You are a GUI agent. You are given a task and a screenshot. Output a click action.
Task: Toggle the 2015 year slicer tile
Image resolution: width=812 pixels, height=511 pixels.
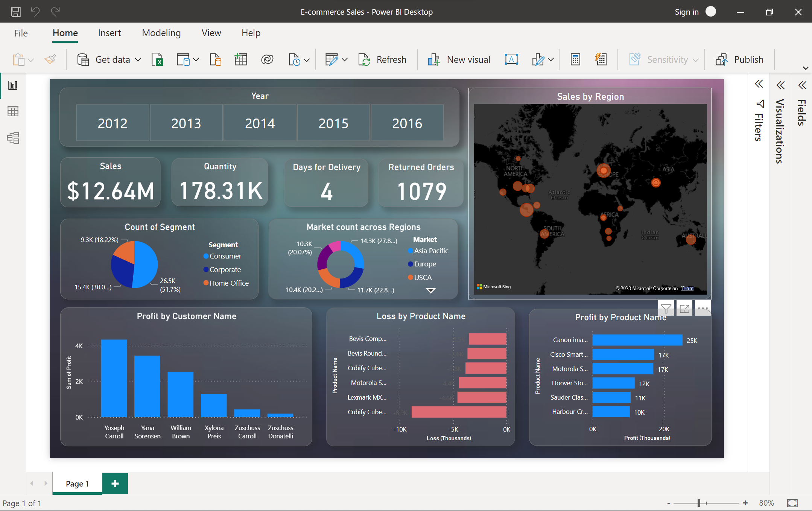point(333,123)
